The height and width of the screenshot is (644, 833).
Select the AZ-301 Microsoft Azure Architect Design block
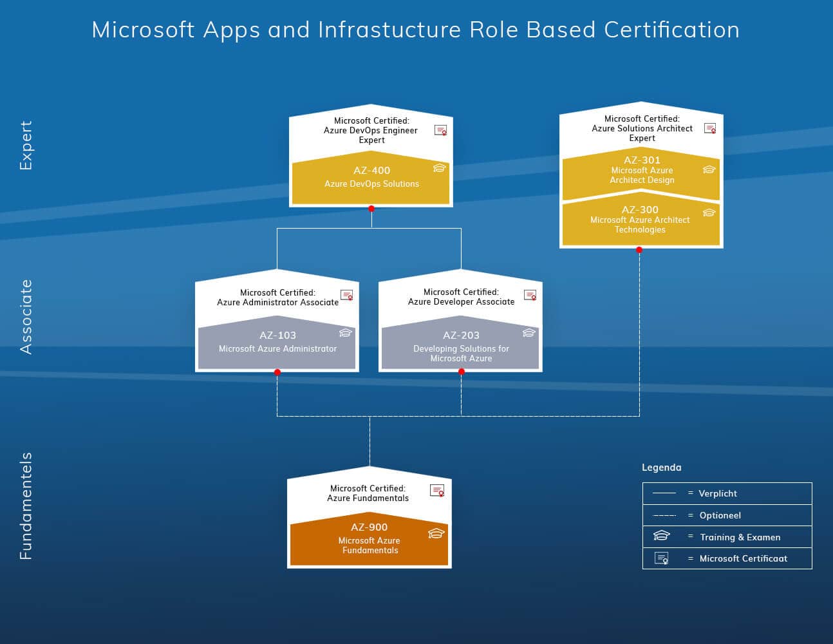(x=641, y=174)
